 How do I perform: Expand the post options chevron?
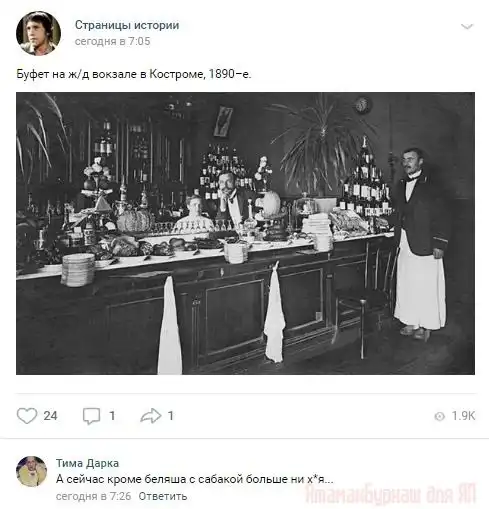467,26
